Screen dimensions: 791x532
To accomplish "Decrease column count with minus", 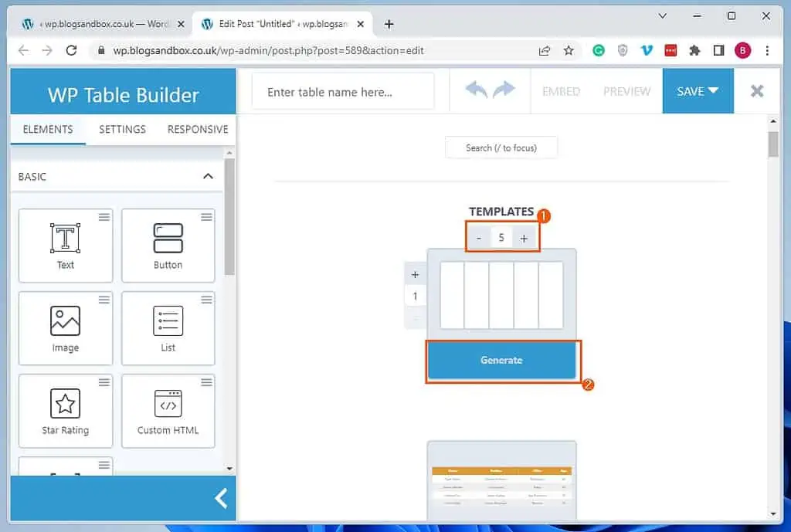I will 479,238.
